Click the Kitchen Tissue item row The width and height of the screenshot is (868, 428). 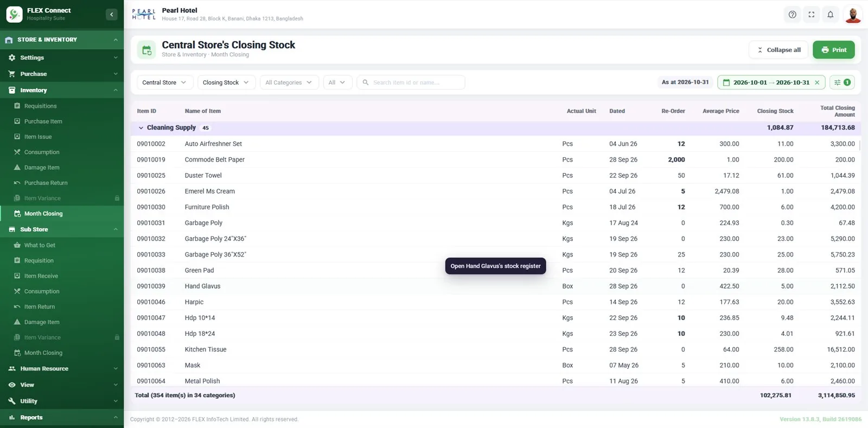pyautogui.click(x=496, y=349)
